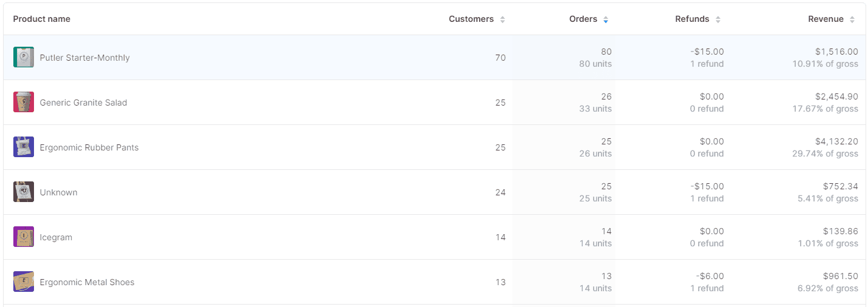Screen dimensions: 868x307
Task: Select customers count 24 for Unknown
Action: pyautogui.click(x=500, y=192)
